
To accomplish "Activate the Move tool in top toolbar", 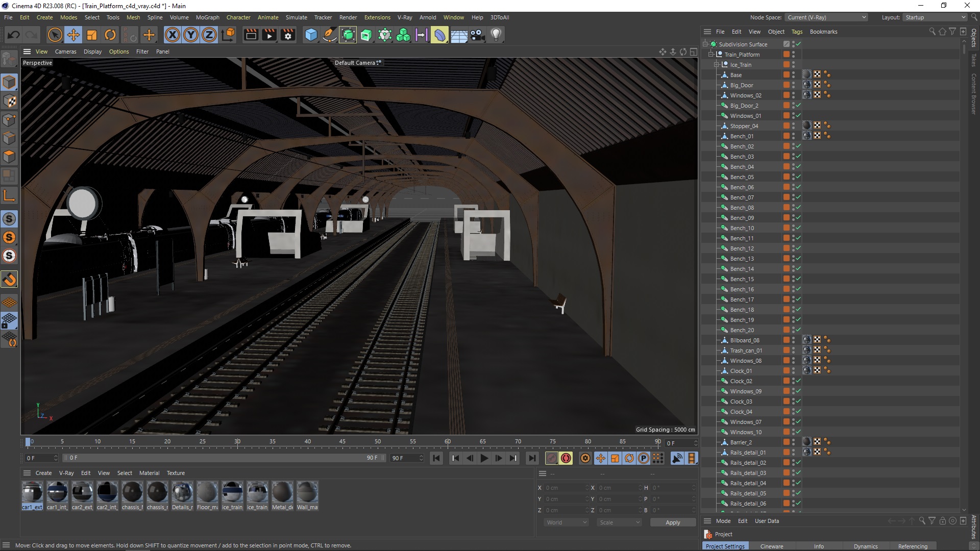I will click(x=73, y=35).
